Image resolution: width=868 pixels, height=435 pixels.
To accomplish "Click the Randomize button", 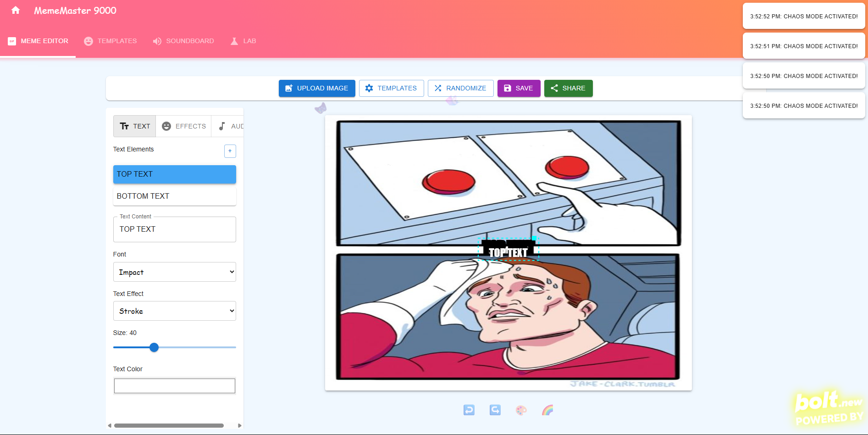I will tap(460, 88).
